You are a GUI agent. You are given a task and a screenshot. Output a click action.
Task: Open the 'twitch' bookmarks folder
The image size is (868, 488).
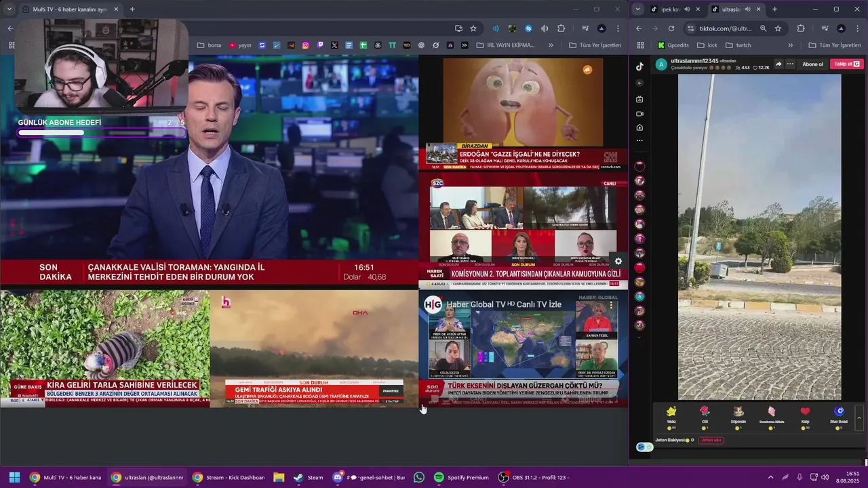[738, 45]
